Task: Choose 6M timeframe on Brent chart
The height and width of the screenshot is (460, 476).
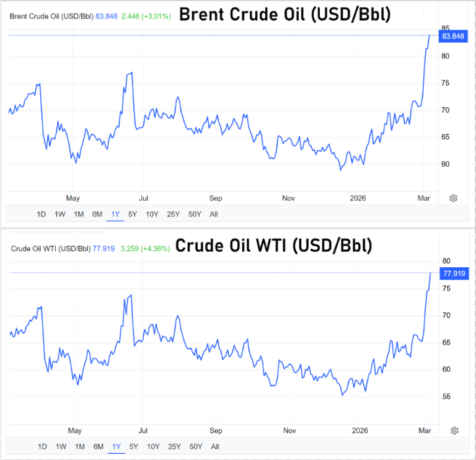Action: [x=97, y=215]
